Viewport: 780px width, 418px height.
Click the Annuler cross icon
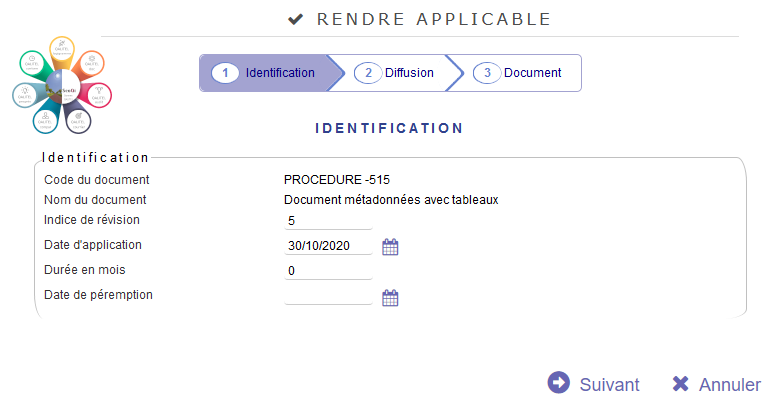tap(680, 384)
